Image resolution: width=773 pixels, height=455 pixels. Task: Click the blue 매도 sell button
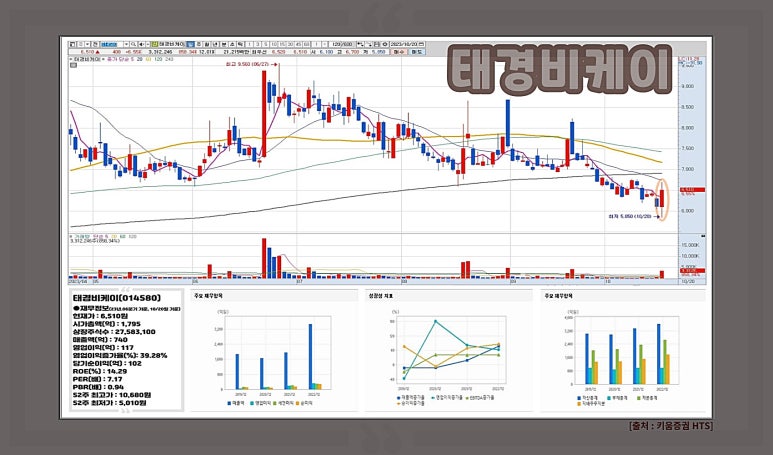(417, 52)
